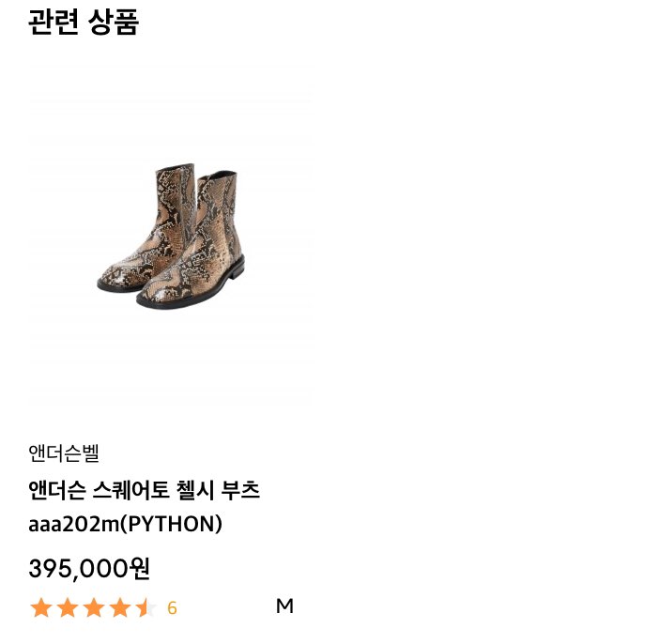The width and height of the screenshot is (659, 644).
Task: Open the 앤더슨벨 brand page
Action: tap(64, 453)
